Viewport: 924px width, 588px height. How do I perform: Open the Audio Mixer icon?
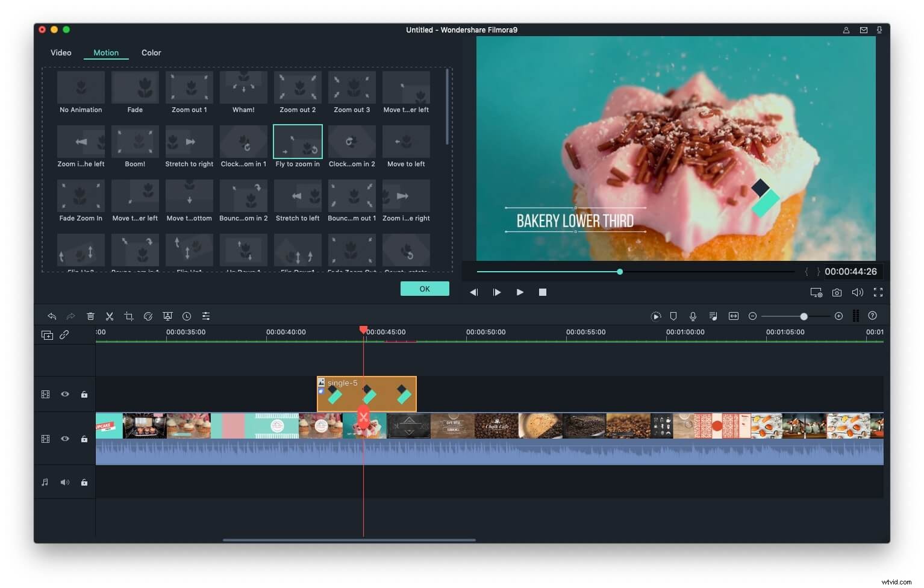point(713,316)
